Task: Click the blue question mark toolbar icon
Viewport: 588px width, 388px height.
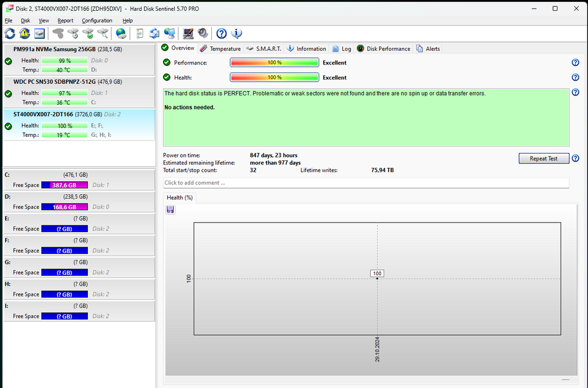Action: click(221, 33)
